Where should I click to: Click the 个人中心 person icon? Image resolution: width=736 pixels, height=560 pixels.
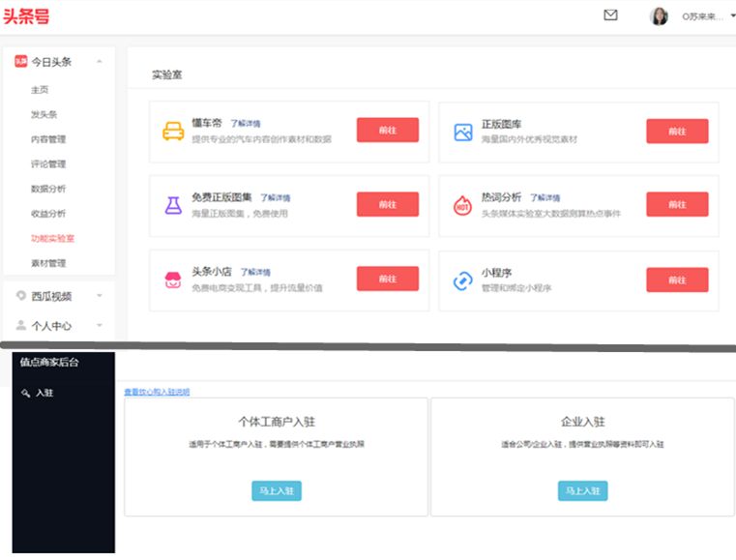20,325
